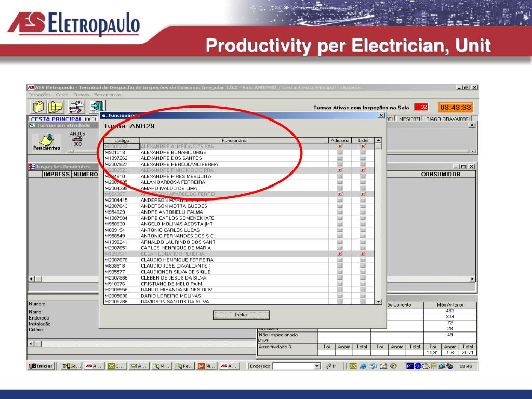Click Inspeções Pendentes scroll left arrow

point(31,279)
